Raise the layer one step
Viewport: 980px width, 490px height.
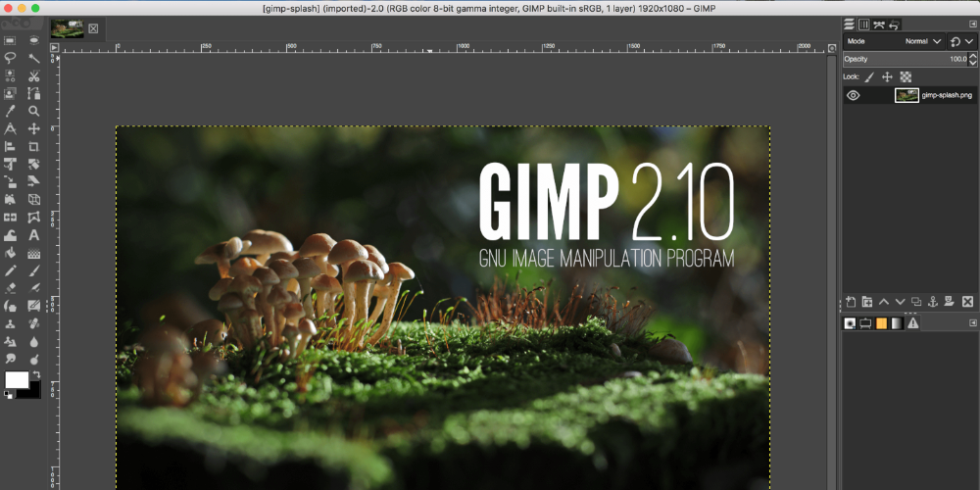click(x=884, y=302)
